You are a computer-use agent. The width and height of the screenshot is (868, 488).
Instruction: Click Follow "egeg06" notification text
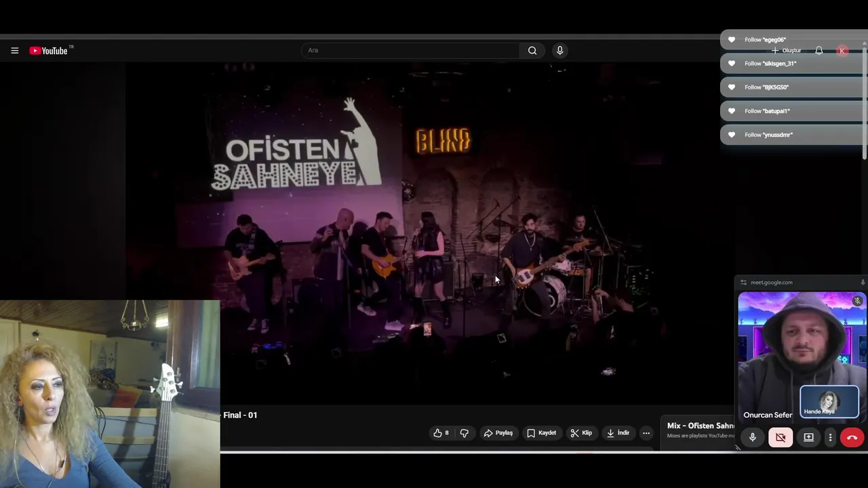coord(765,40)
